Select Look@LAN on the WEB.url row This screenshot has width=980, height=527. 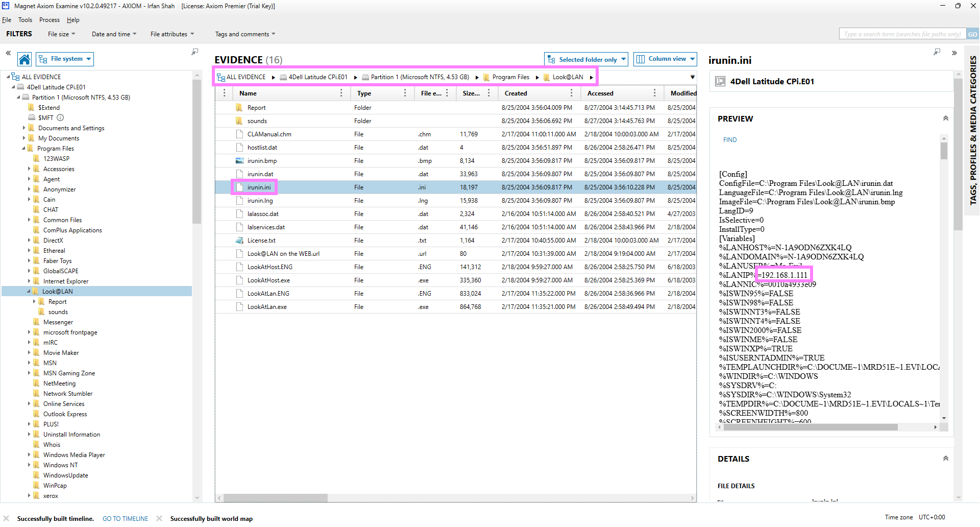pos(456,254)
